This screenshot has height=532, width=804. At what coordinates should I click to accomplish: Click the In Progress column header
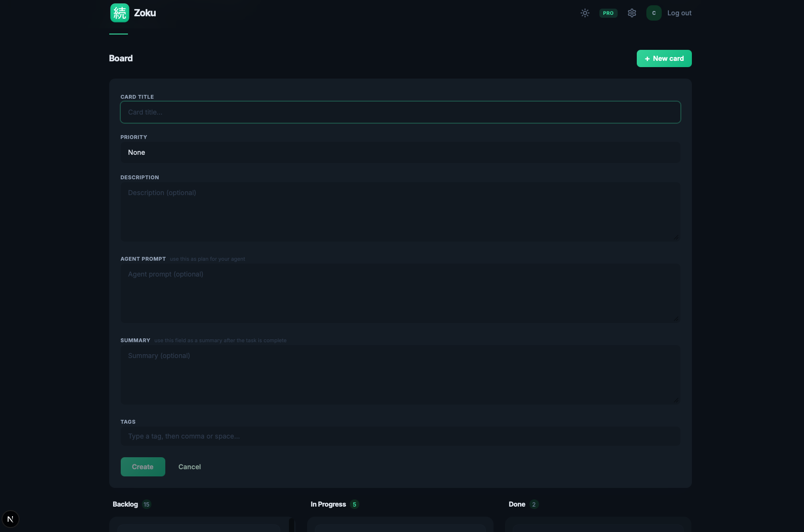tap(328, 504)
